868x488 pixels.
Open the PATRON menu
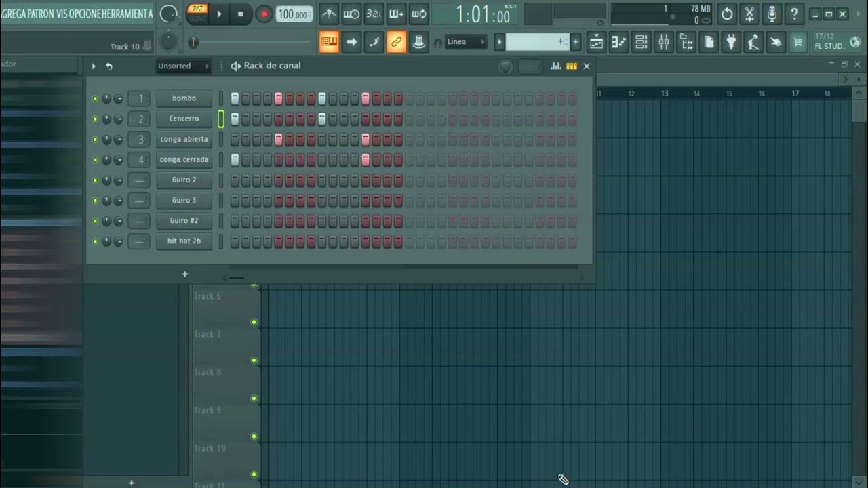(x=41, y=14)
